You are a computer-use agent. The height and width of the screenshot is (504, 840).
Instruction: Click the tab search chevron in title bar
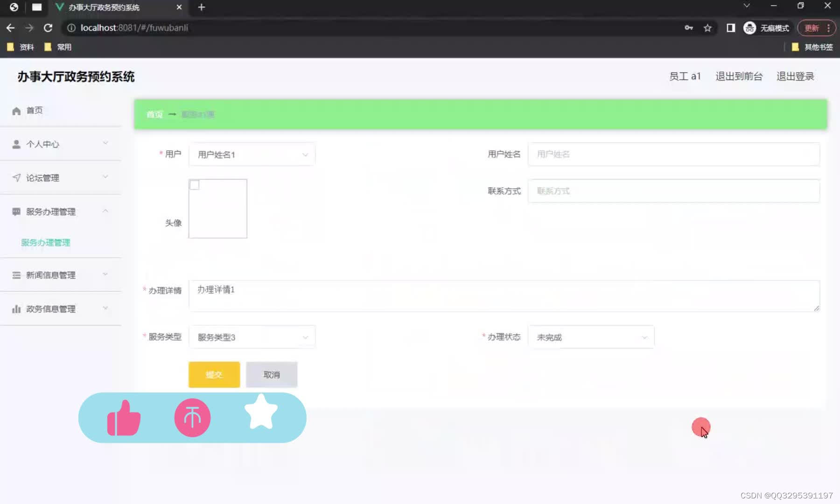(747, 6)
